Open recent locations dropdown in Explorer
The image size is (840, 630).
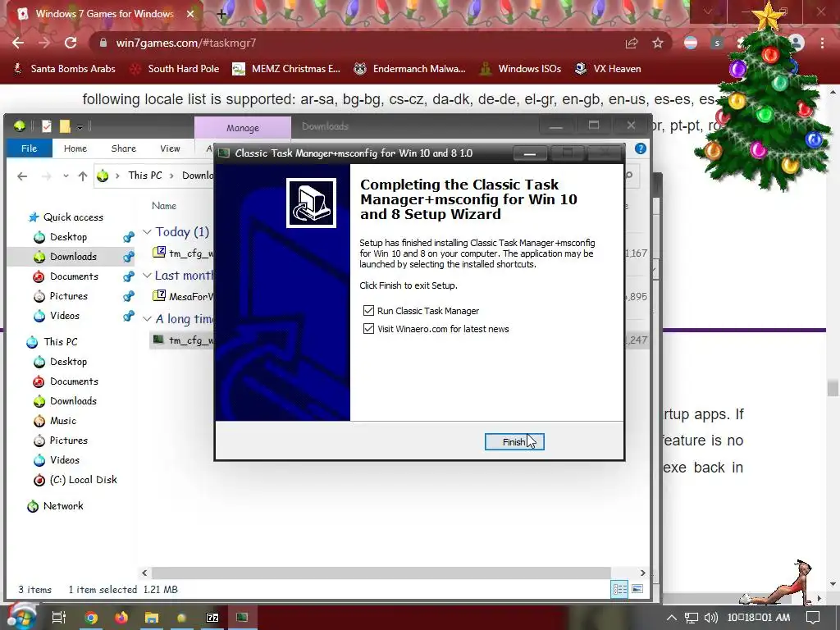(x=66, y=176)
